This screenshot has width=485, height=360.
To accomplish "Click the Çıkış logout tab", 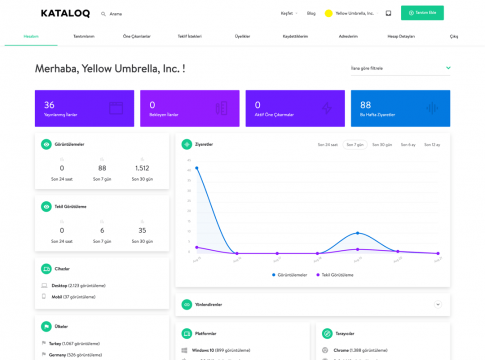I will click(454, 36).
